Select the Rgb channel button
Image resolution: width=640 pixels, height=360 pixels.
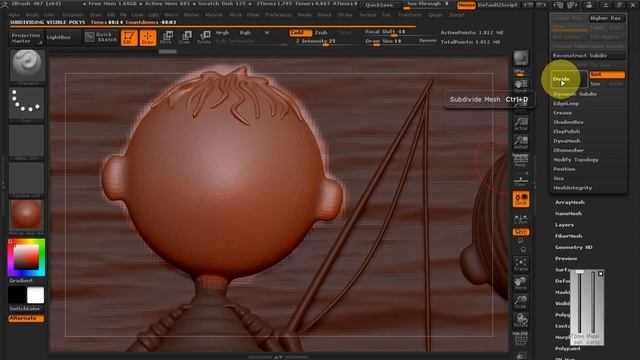click(x=245, y=33)
